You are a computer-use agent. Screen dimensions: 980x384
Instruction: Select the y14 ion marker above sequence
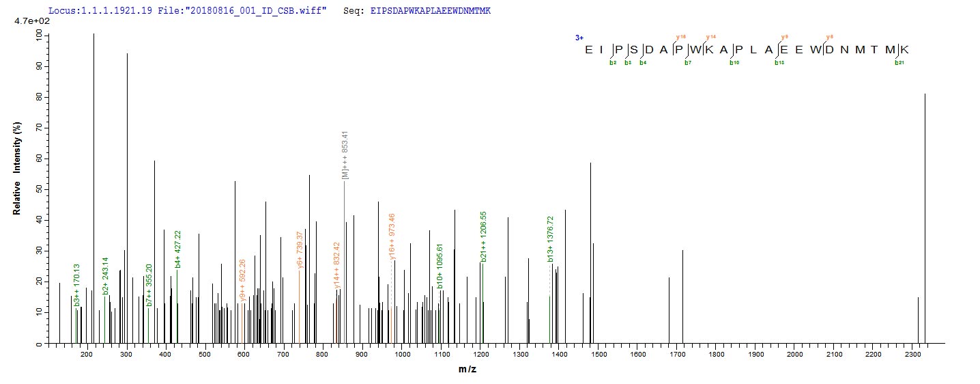pos(711,37)
